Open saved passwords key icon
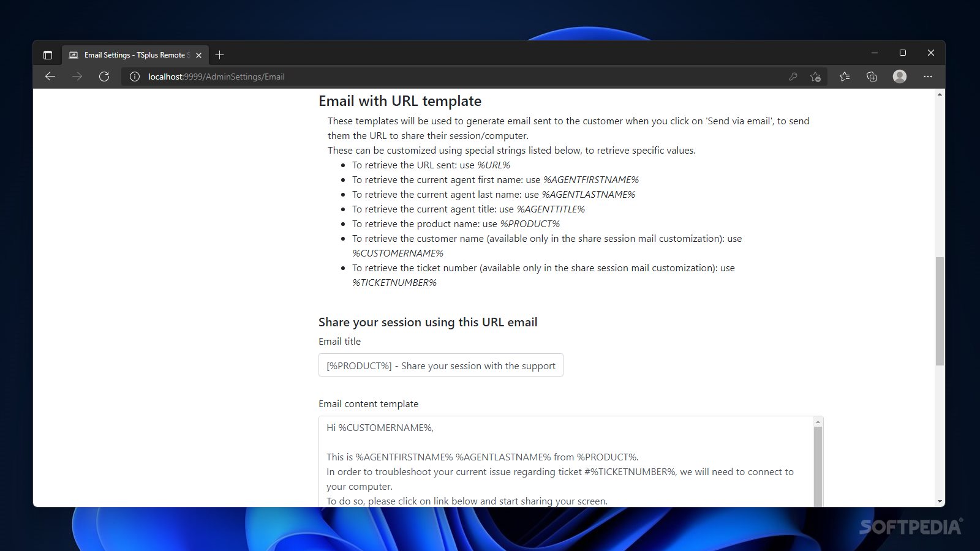 793,77
